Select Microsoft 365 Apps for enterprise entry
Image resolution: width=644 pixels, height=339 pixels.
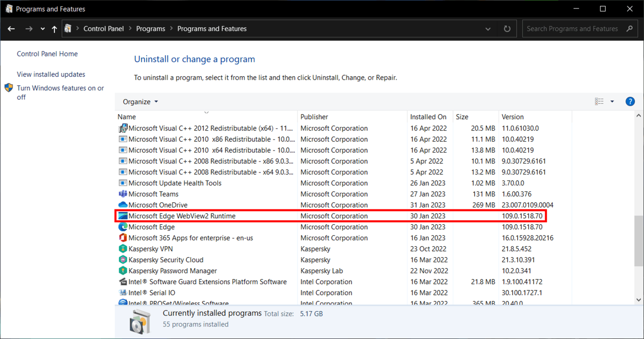click(191, 238)
